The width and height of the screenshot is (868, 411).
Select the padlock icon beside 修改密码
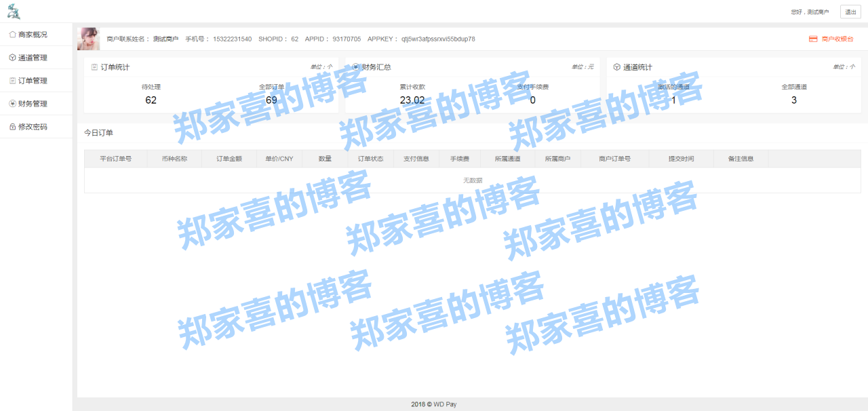[12, 126]
